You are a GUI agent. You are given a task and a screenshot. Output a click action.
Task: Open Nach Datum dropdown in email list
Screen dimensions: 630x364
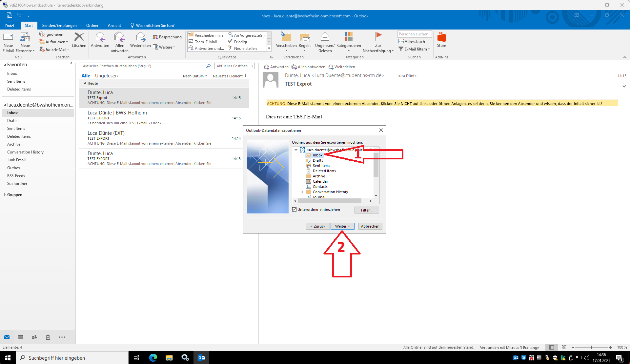[x=194, y=76]
